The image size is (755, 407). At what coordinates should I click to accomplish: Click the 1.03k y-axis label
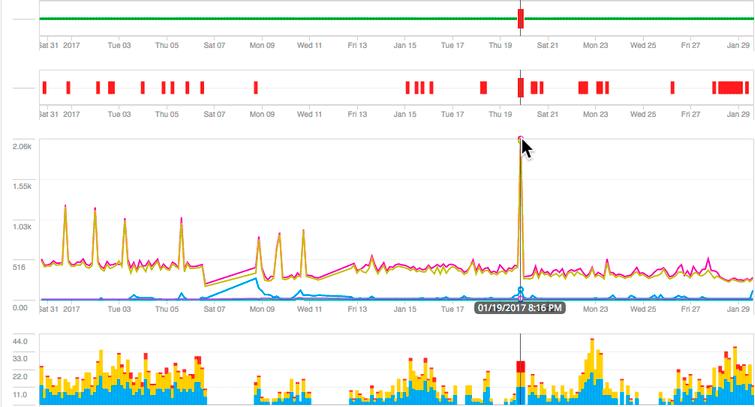(x=22, y=226)
